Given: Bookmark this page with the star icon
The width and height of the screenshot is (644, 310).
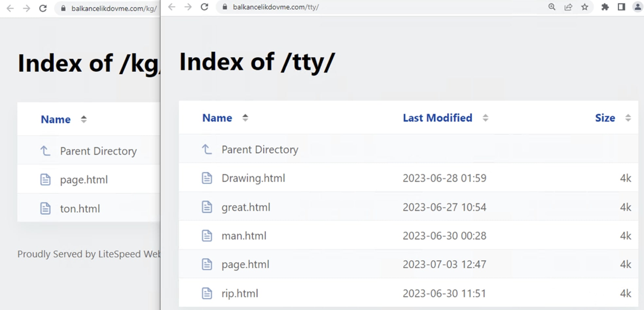Looking at the screenshot, I should (585, 7).
